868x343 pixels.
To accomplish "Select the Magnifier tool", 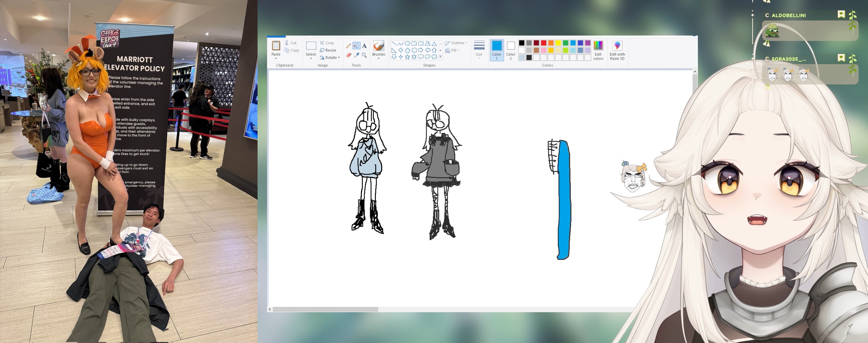I will [x=364, y=55].
